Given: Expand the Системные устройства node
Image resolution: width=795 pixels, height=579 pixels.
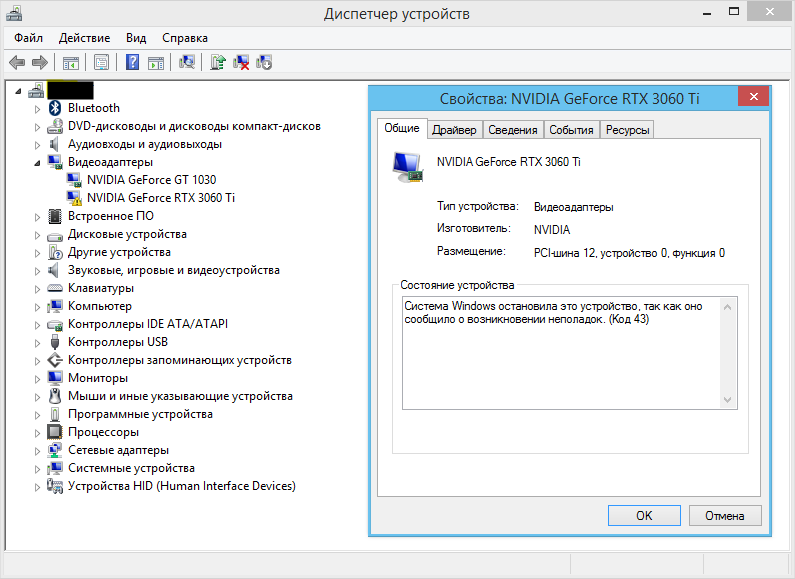Looking at the screenshot, I should pos(37,469).
